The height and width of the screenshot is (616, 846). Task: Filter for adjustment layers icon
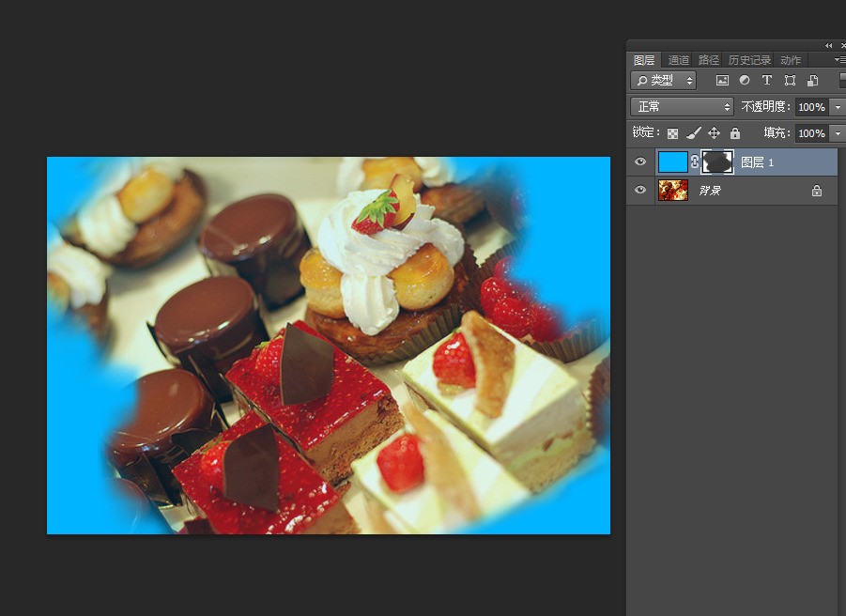[745, 81]
